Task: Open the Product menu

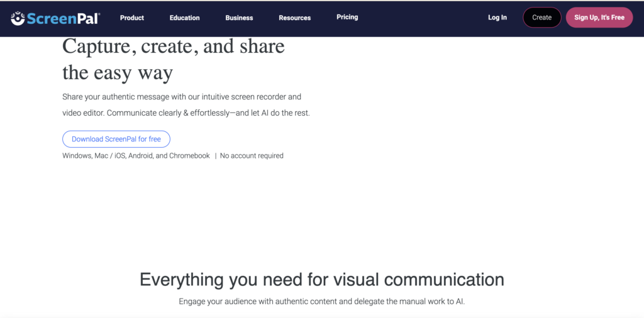Action: pos(132,18)
